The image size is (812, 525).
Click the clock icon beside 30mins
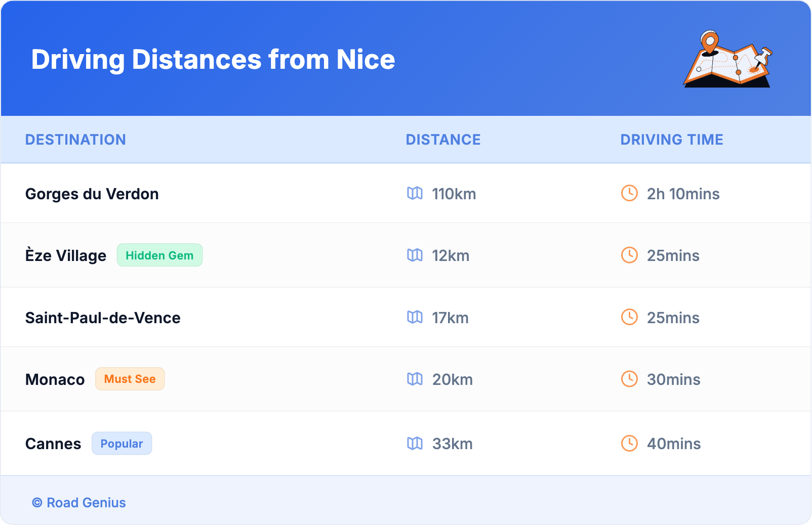[x=629, y=379]
